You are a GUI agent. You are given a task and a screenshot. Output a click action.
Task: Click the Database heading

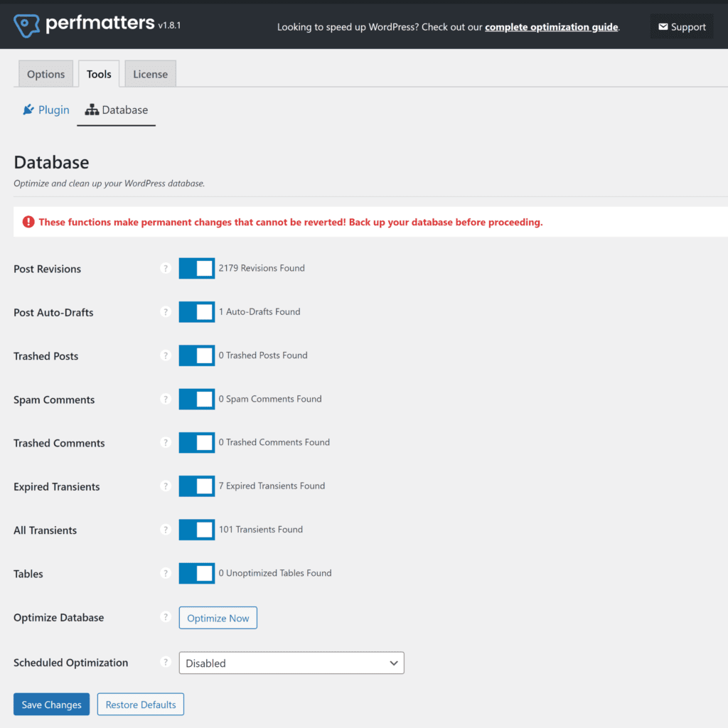(51, 163)
